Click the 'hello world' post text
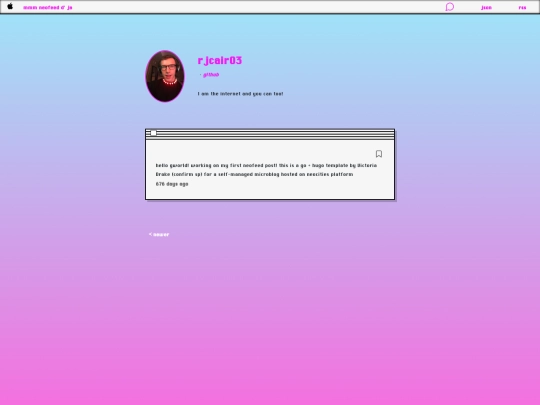Viewport: 540px width, 405px height. [x=266, y=170]
